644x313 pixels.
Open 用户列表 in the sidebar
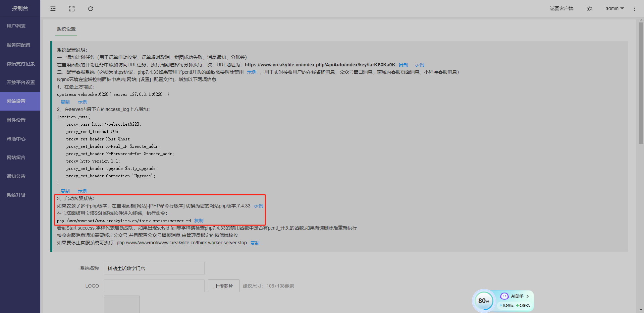coord(20,26)
